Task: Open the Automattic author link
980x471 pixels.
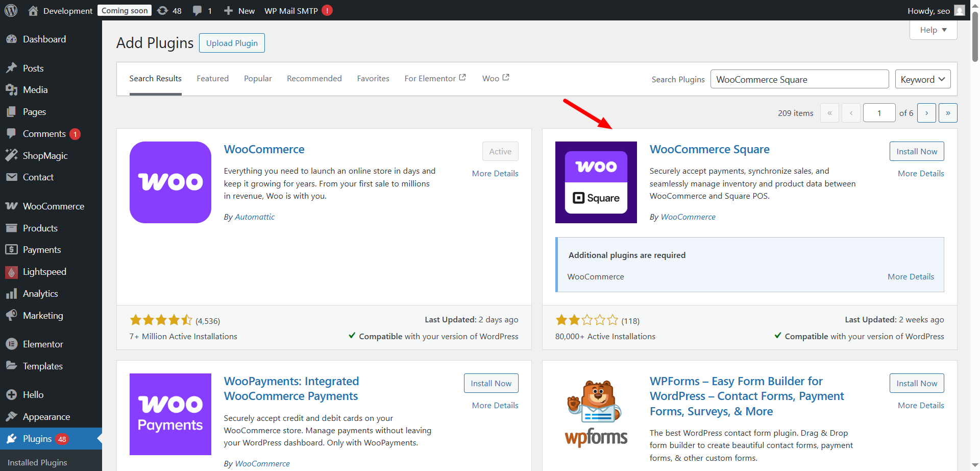Action: coord(255,217)
